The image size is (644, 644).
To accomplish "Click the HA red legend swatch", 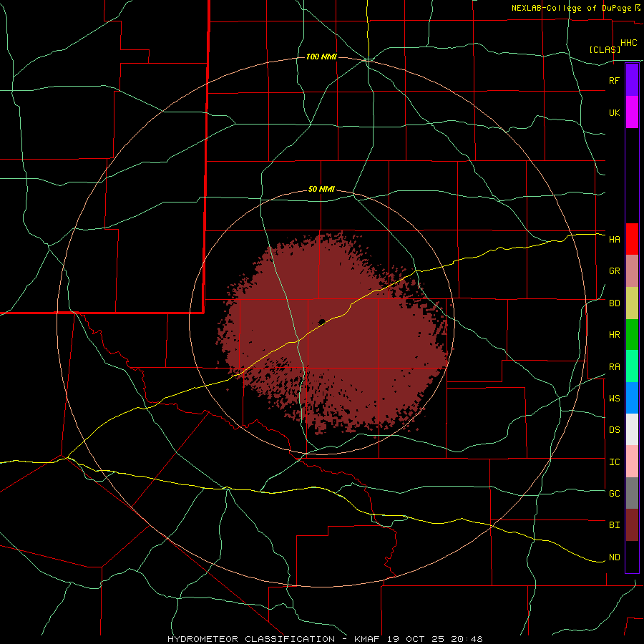I will [x=632, y=239].
